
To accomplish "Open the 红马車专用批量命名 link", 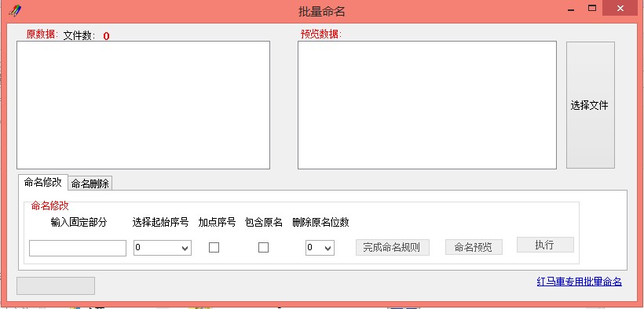I will [x=579, y=282].
